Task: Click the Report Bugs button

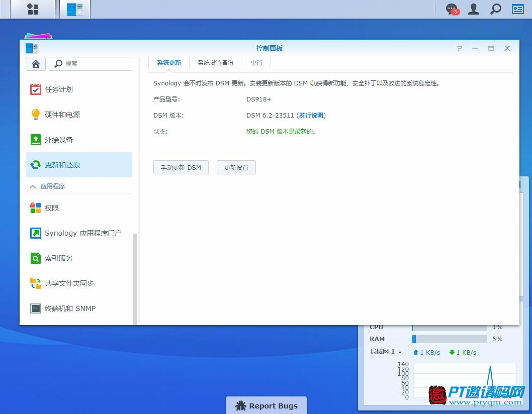Action: [x=267, y=405]
